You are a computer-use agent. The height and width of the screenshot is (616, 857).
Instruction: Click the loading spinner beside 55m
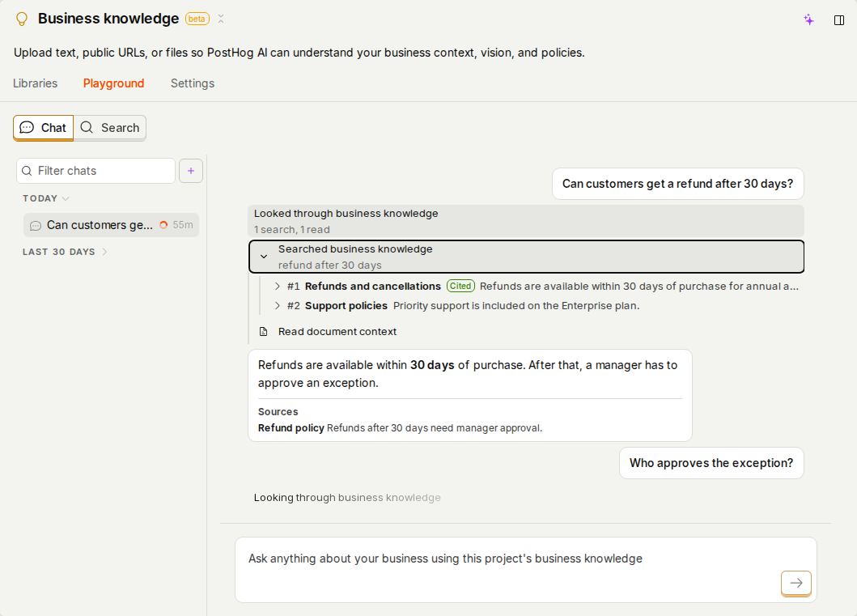click(163, 225)
